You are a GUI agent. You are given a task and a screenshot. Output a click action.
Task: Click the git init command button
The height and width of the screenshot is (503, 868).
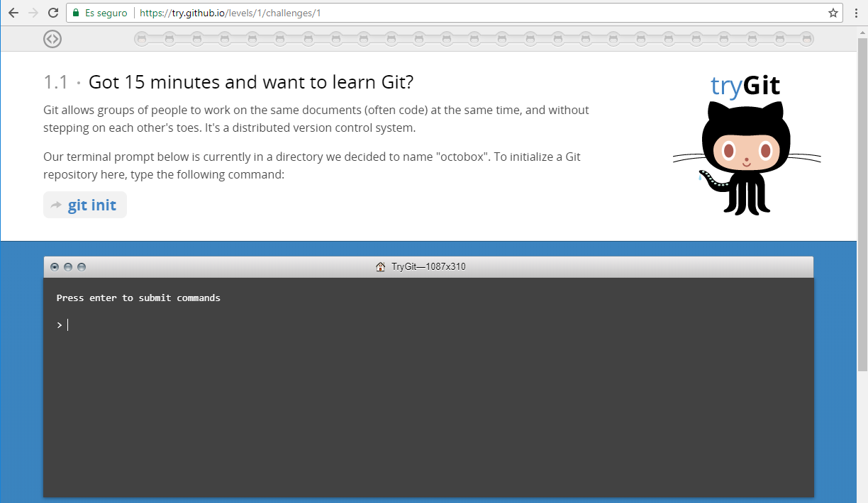(85, 205)
